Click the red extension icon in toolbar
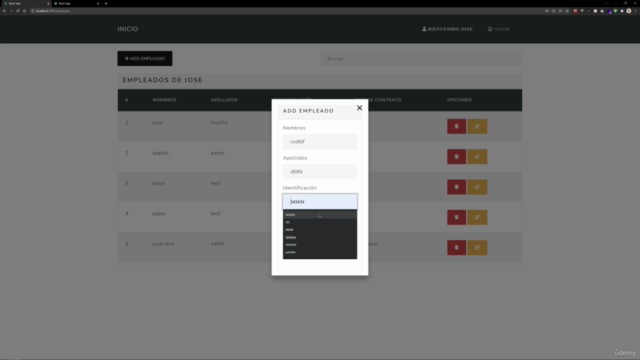The width and height of the screenshot is (640, 360). [576, 11]
